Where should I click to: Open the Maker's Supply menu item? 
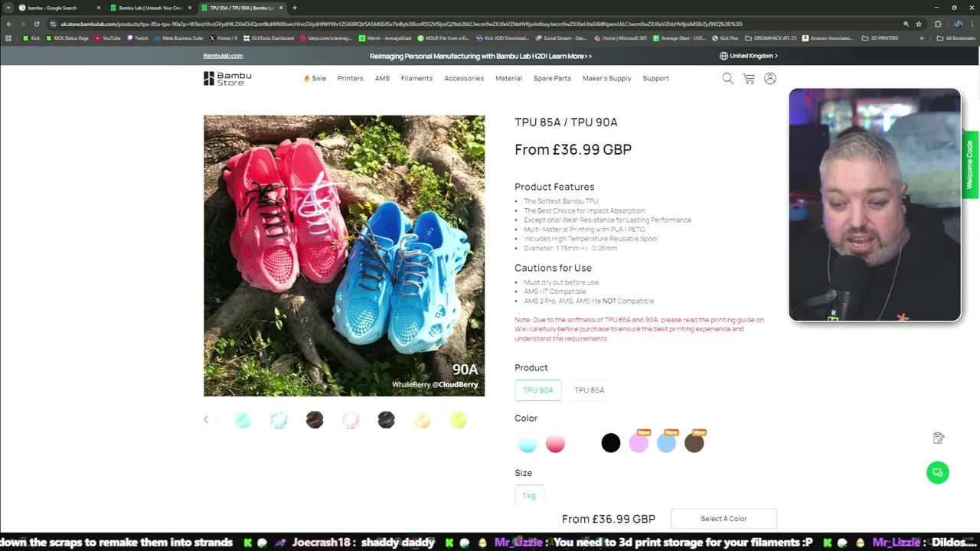tap(606, 78)
